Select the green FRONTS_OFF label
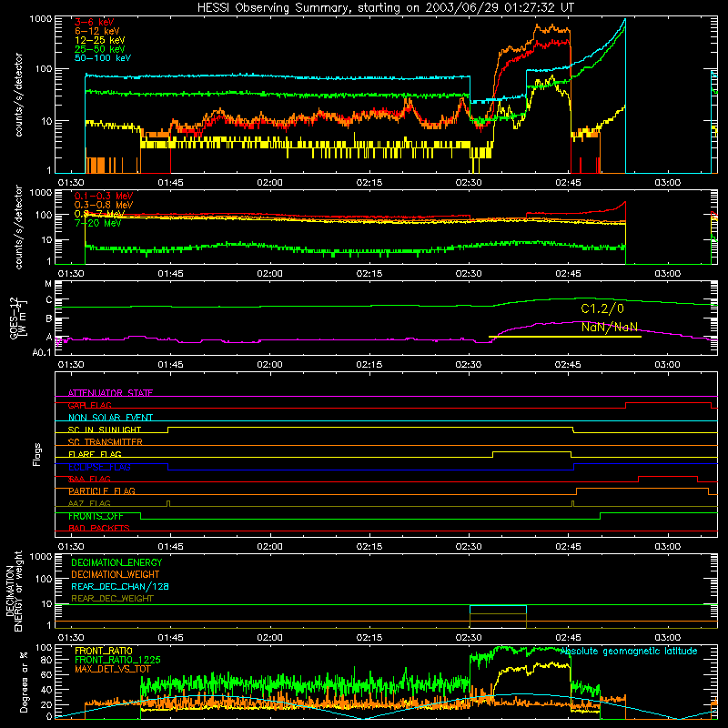Screen dimensions: 728x728 tap(96, 516)
